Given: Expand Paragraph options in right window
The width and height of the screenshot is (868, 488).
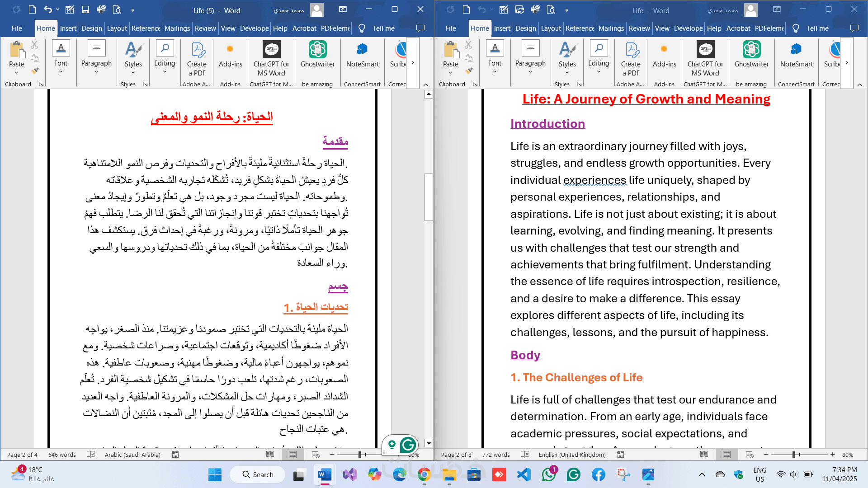Looking at the screenshot, I should pos(530,71).
